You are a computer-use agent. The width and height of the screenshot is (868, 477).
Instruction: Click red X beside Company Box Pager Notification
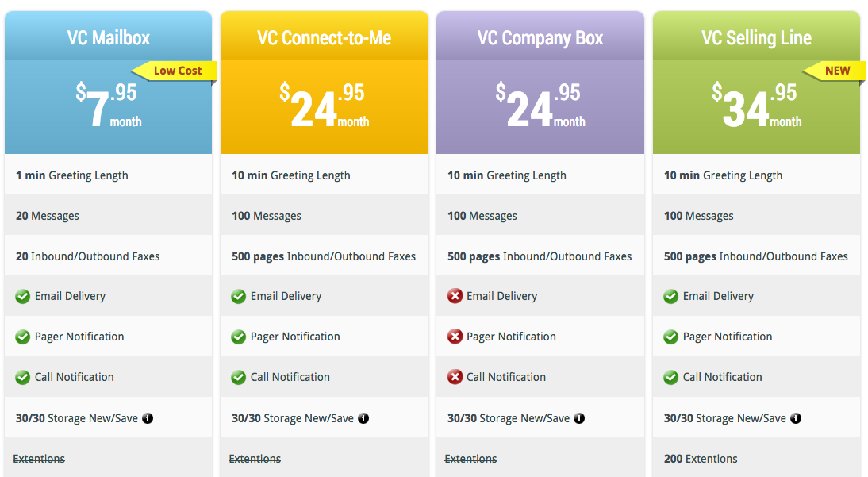[455, 337]
